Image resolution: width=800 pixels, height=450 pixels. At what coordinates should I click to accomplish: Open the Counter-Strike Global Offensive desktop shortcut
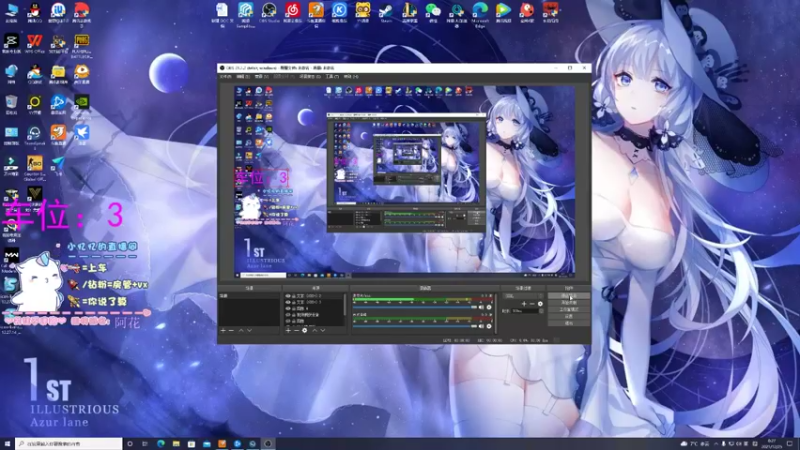point(34,168)
